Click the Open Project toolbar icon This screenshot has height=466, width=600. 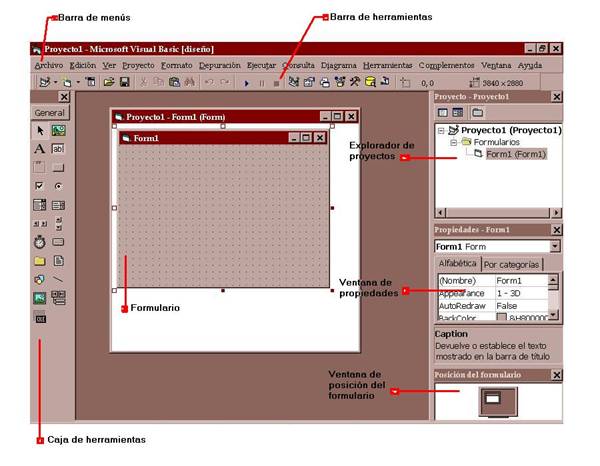click(x=109, y=82)
